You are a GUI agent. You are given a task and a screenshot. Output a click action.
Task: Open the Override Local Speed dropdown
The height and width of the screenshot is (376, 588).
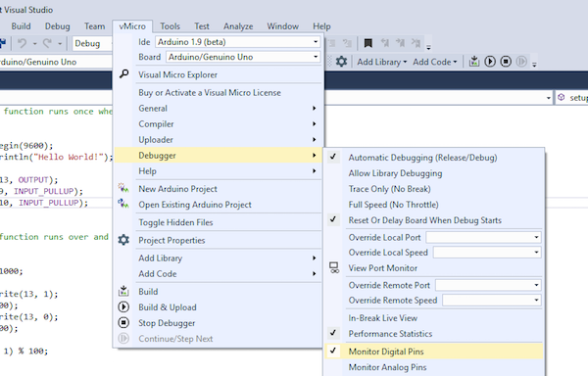coord(487,253)
